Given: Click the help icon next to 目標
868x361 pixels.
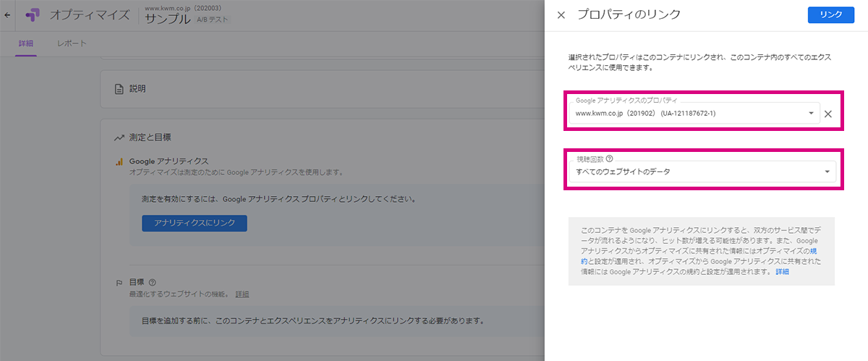Looking at the screenshot, I should coord(153,282).
